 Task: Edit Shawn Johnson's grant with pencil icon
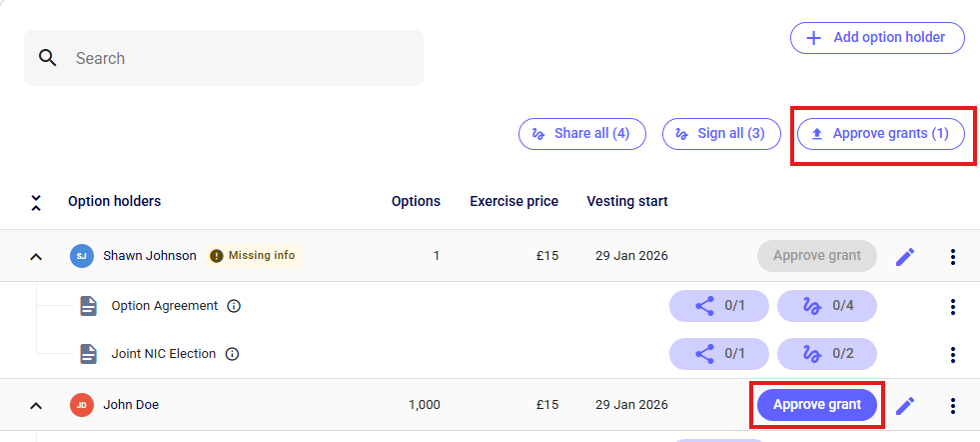pos(905,256)
